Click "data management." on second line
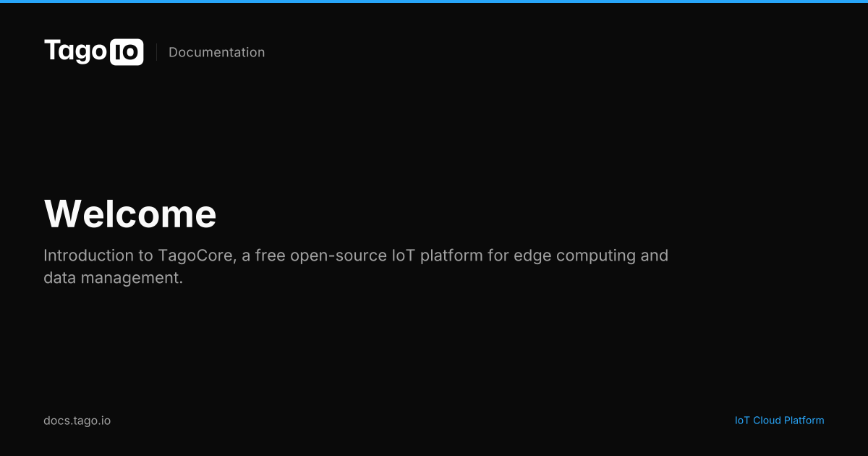Image resolution: width=868 pixels, height=456 pixels. (x=114, y=277)
